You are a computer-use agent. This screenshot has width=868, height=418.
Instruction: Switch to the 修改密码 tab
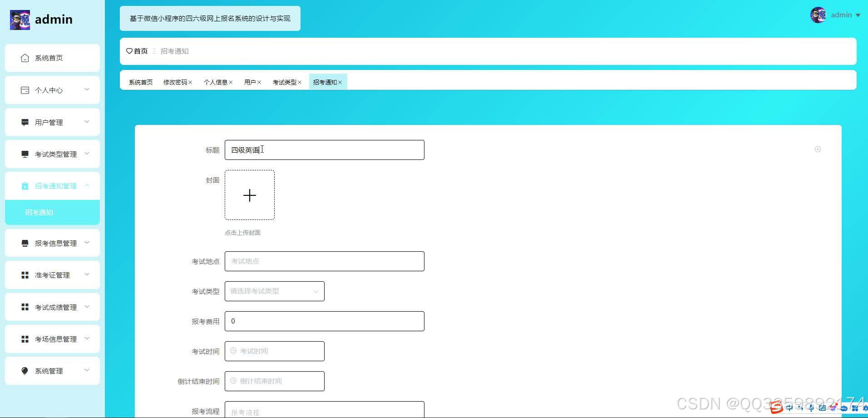[175, 82]
